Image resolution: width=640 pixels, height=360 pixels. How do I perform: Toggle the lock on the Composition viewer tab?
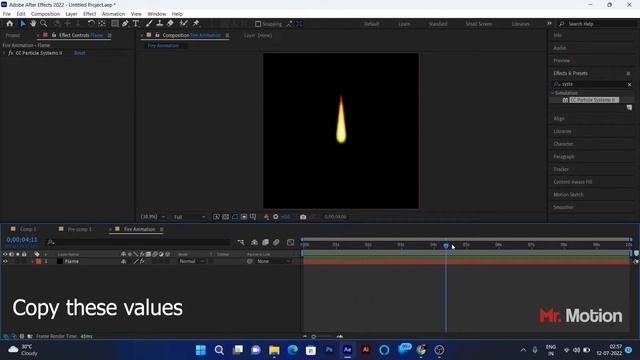[x=158, y=36]
